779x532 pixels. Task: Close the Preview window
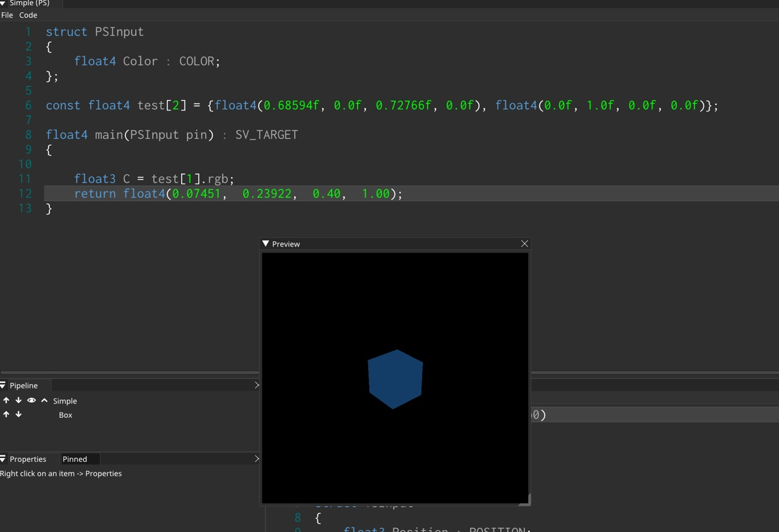click(x=525, y=244)
